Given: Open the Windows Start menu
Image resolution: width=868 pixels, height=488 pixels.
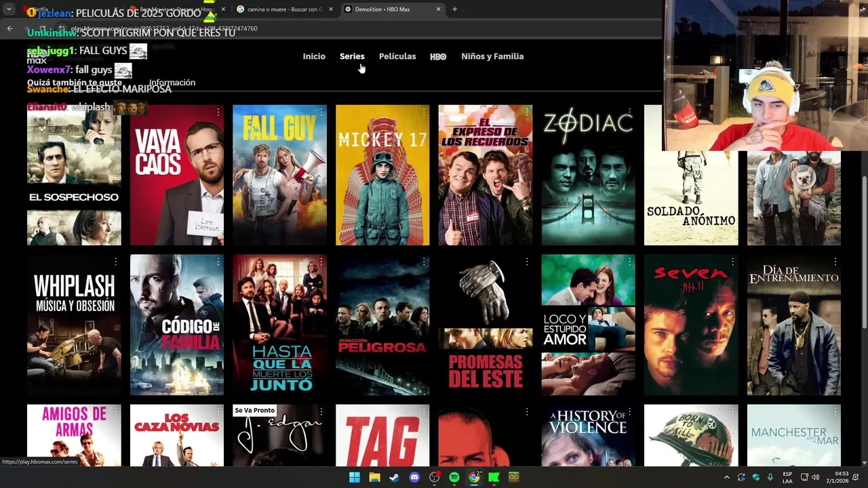Looking at the screenshot, I should pyautogui.click(x=354, y=477).
